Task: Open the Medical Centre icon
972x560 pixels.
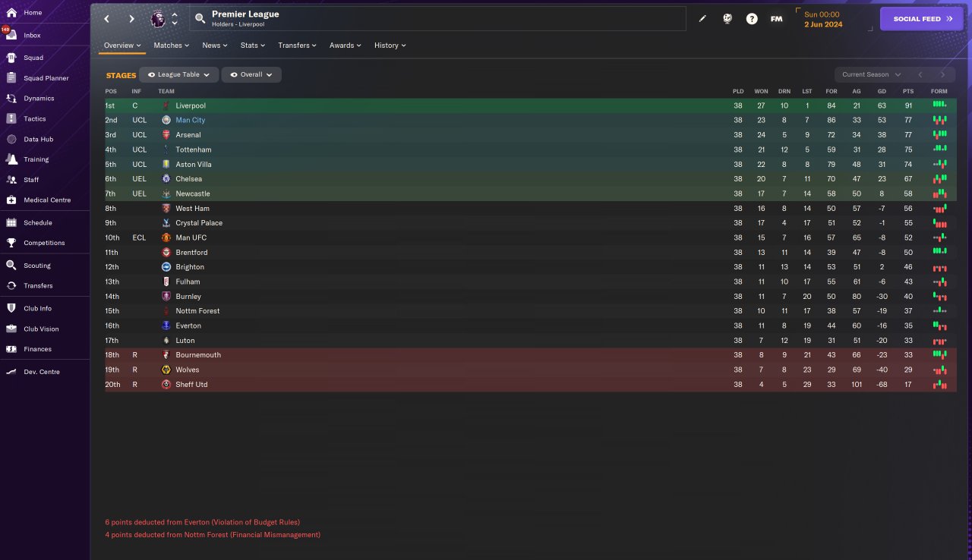Action: [11, 200]
